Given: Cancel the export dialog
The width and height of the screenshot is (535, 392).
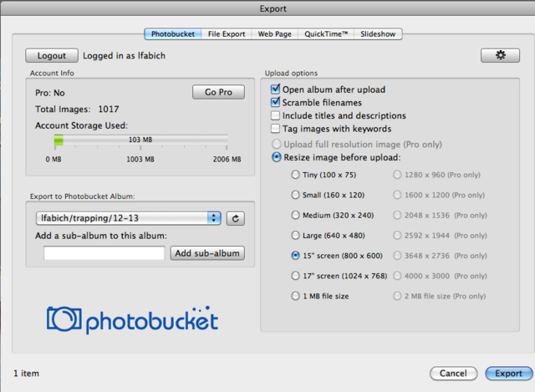Looking at the screenshot, I should [453, 374].
